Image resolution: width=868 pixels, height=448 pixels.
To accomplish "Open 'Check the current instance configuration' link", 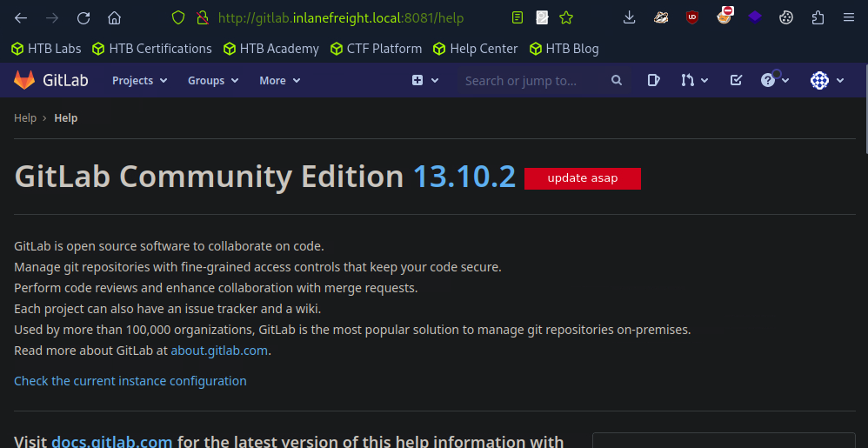I will coord(130,381).
